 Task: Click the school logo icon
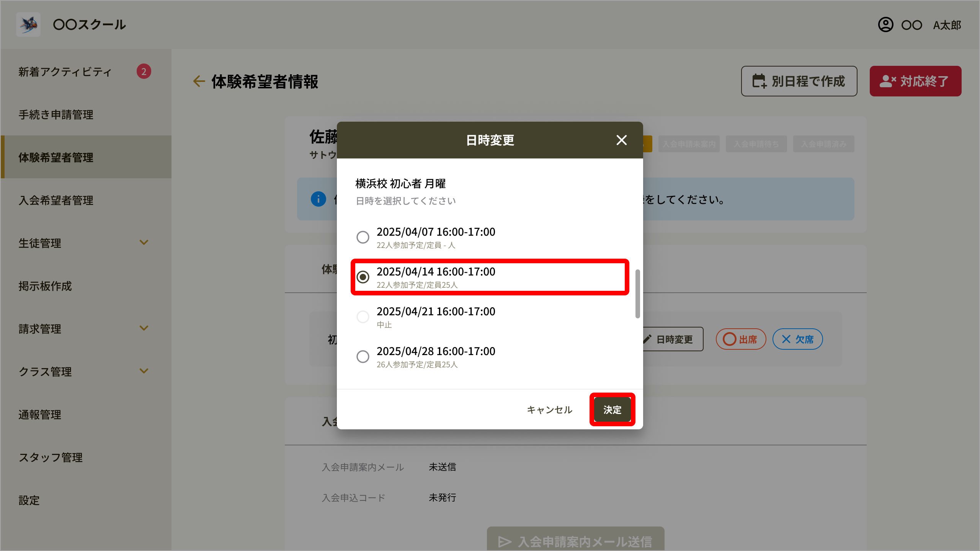28,24
